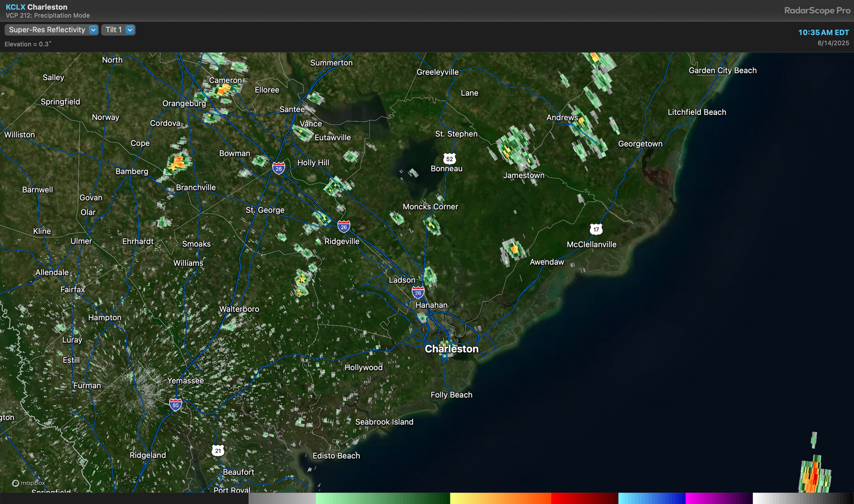The width and height of the screenshot is (854, 504).
Task: Click the yellow-orange section of color scale
Action: 500,498
